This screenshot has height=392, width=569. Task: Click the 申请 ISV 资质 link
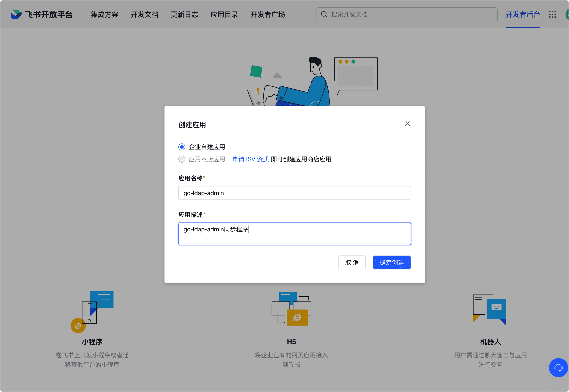point(251,159)
